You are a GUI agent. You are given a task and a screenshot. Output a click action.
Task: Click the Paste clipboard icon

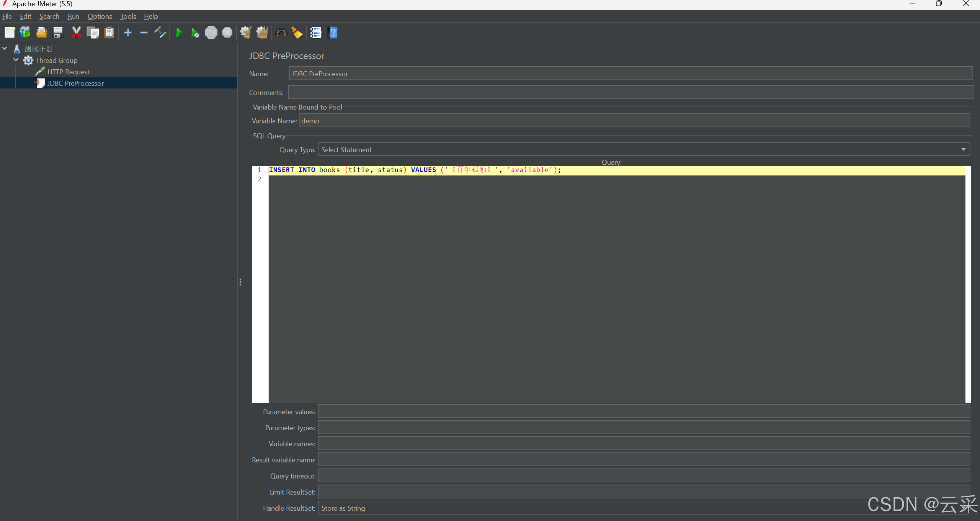(x=109, y=33)
